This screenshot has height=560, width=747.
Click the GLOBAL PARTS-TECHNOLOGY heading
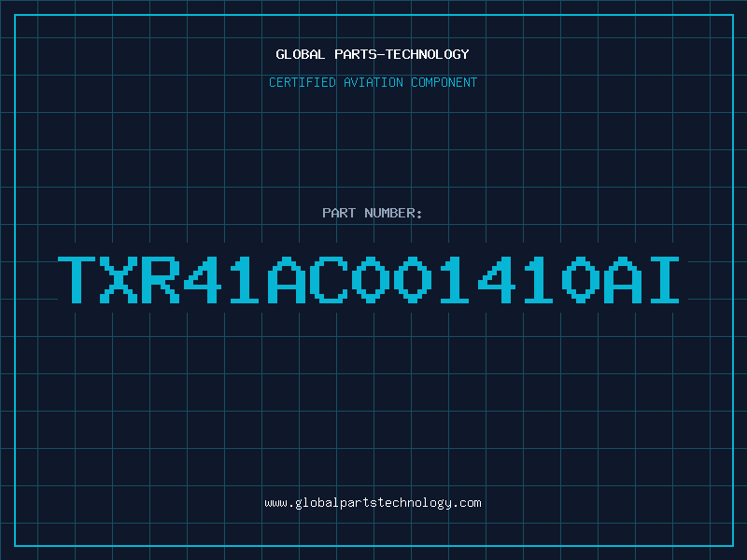(373, 54)
